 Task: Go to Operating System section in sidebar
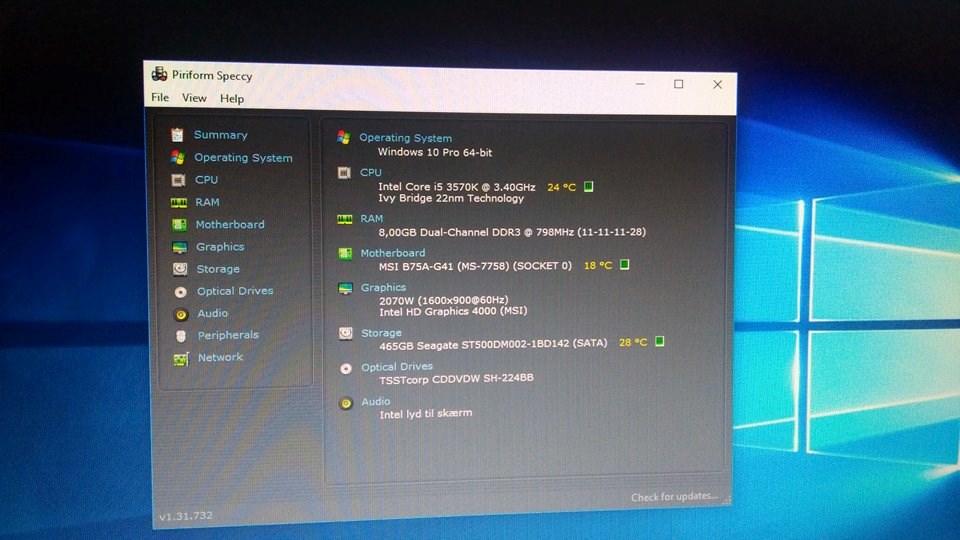243,157
